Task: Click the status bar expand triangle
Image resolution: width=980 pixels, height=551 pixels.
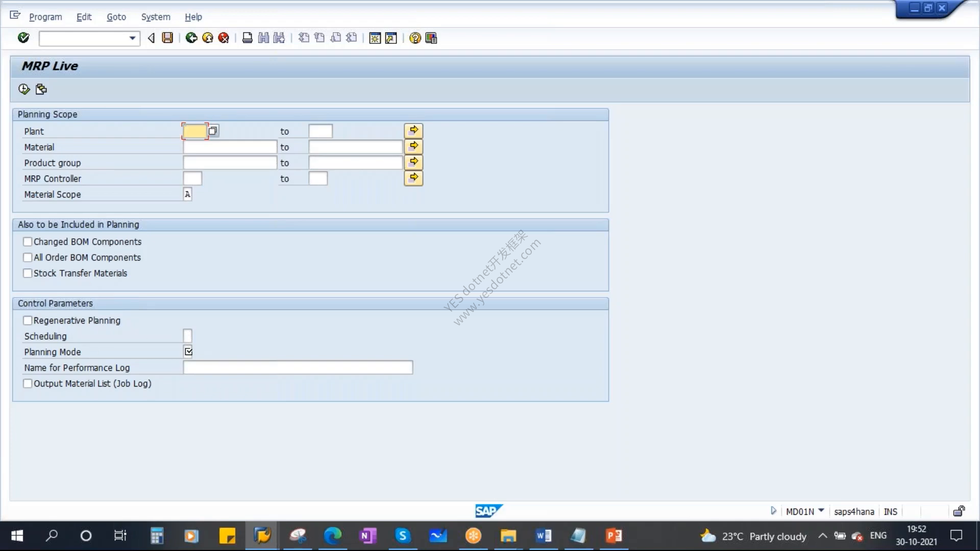Action: pyautogui.click(x=773, y=511)
